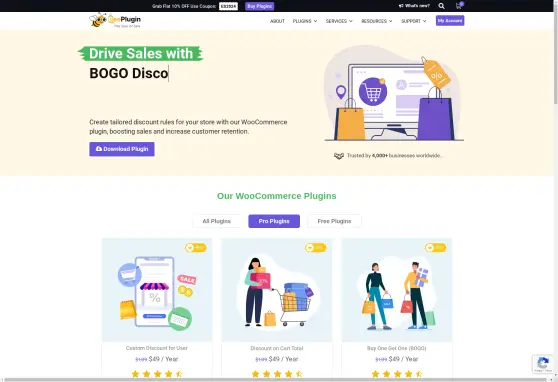558x382 pixels.
Task: Click the "Grab Flat 10% OFF Use Coupon" text
Action: (x=184, y=6)
